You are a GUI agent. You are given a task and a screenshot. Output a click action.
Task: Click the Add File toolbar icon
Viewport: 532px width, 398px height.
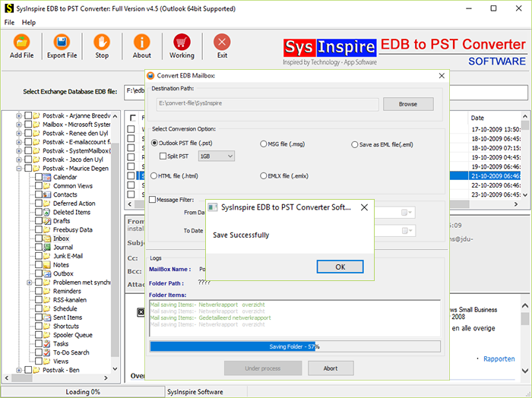[x=21, y=46]
